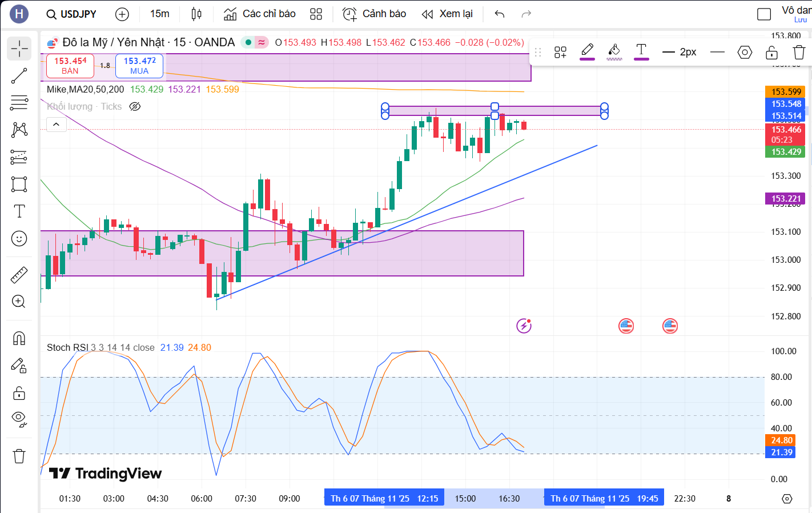This screenshot has height=513, width=812.
Task: Toggle lock on the selected drawing
Action: coord(771,53)
